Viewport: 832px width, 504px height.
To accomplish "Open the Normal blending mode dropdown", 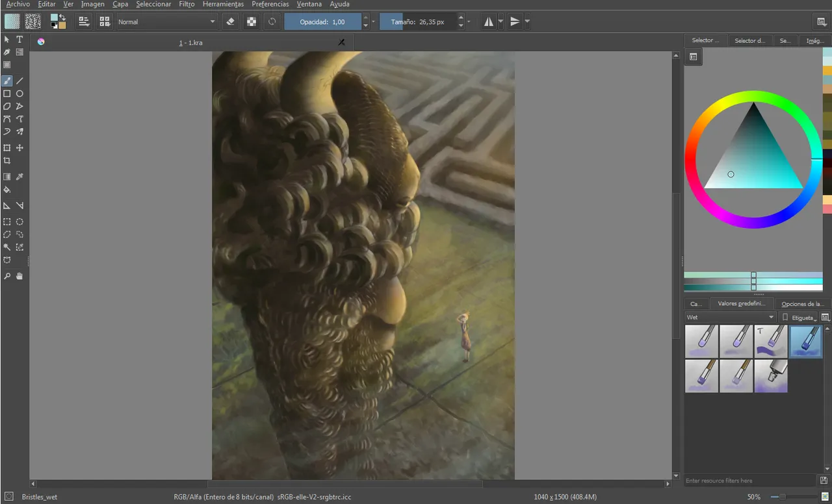I will tap(166, 21).
